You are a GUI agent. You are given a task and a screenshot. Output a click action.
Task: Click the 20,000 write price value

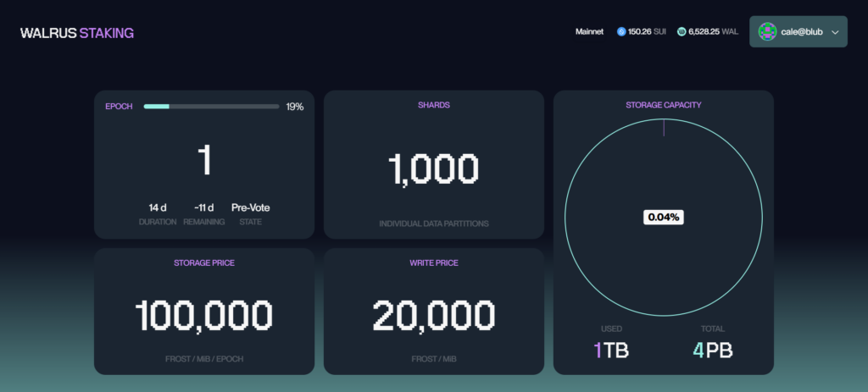434,316
